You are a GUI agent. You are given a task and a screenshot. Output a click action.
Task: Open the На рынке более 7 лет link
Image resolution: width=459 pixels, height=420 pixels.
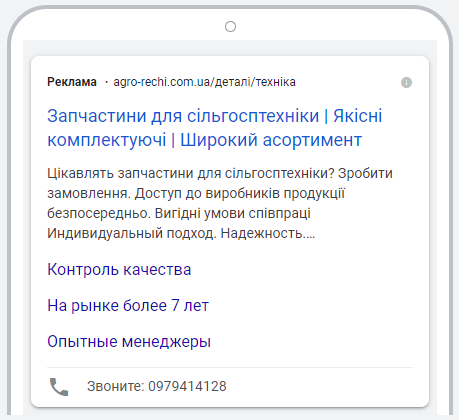[128, 305]
